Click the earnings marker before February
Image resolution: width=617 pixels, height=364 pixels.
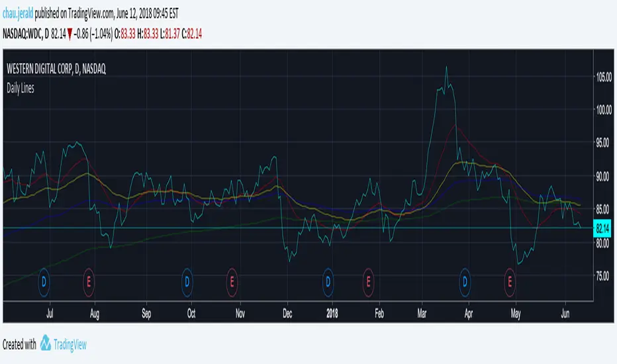click(x=368, y=282)
